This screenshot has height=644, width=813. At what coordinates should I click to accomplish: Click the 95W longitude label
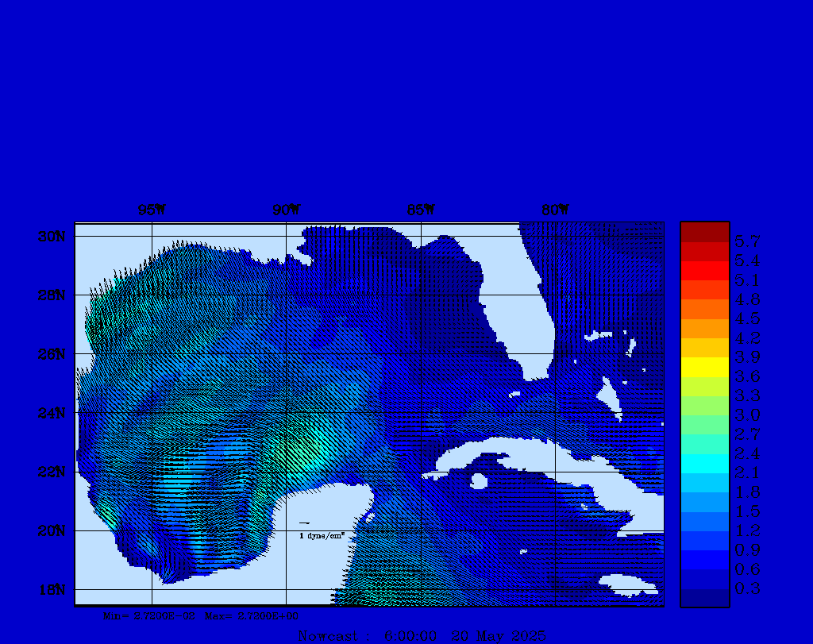tap(151, 210)
